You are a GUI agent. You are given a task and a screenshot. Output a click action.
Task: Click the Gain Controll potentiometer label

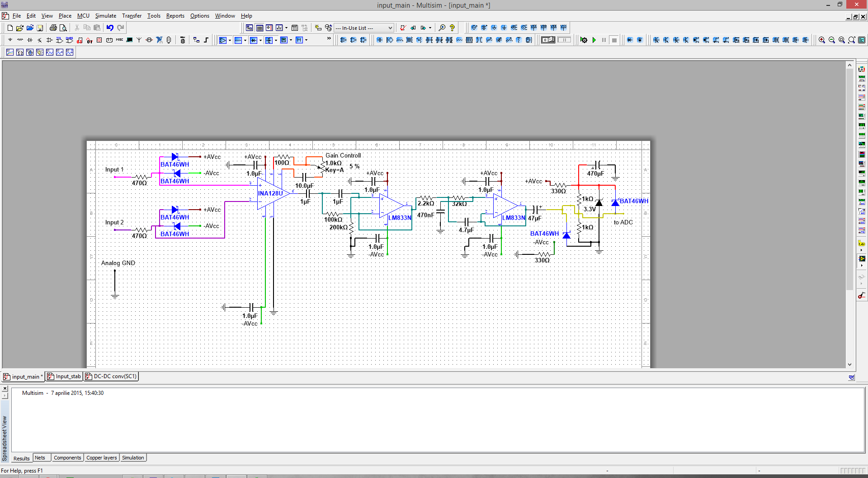[343, 155]
